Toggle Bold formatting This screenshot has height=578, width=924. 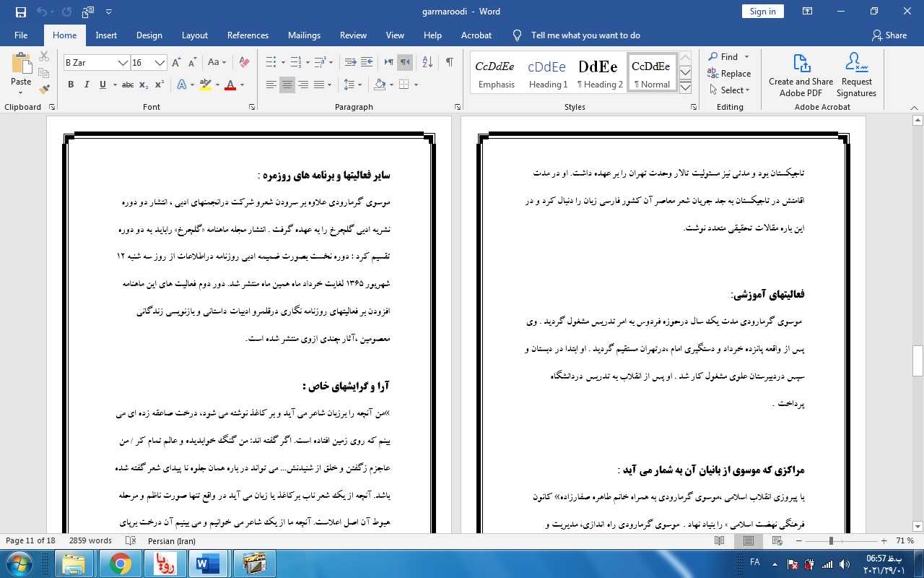(71, 85)
